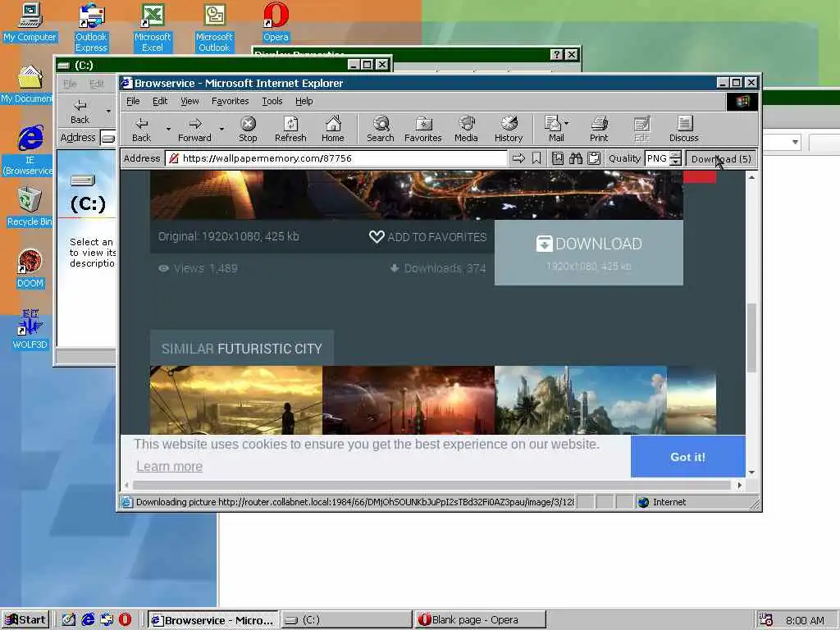Click the Display Properties help question button
Viewport: 840px width, 630px height.
557,54
